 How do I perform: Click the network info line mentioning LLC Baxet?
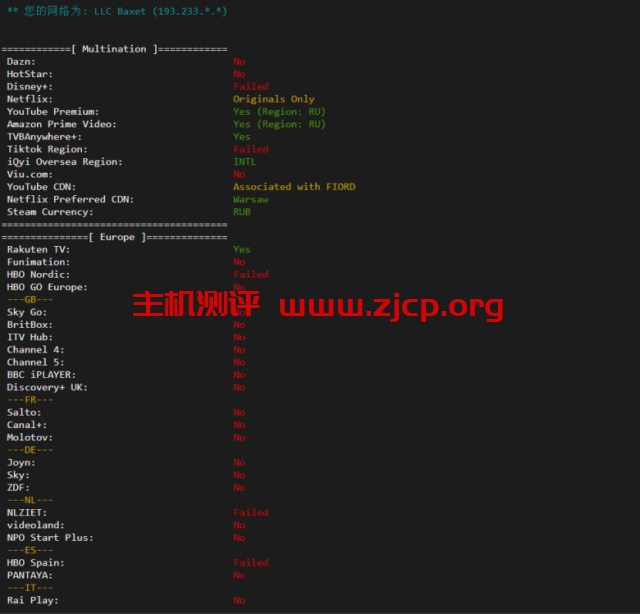[x=117, y=11]
